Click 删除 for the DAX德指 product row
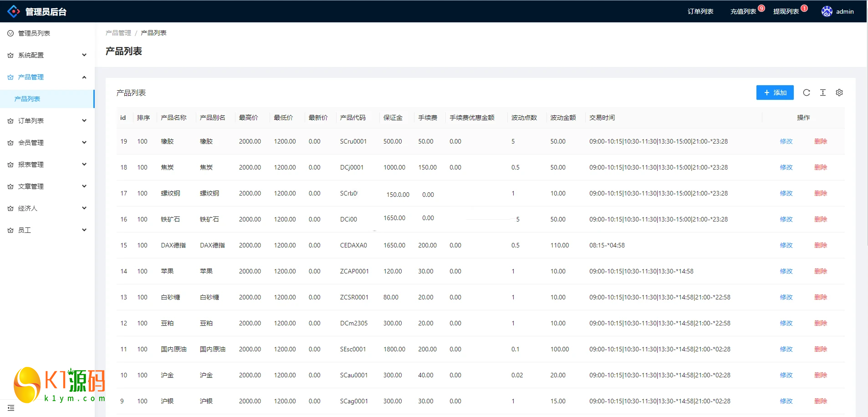Image resolution: width=868 pixels, height=417 pixels. [x=820, y=245]
